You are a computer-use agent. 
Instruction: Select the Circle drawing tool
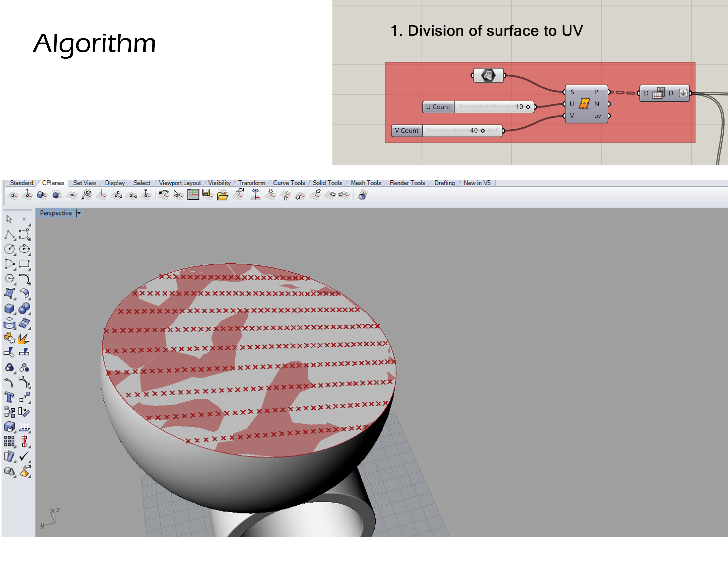(9, 249)
